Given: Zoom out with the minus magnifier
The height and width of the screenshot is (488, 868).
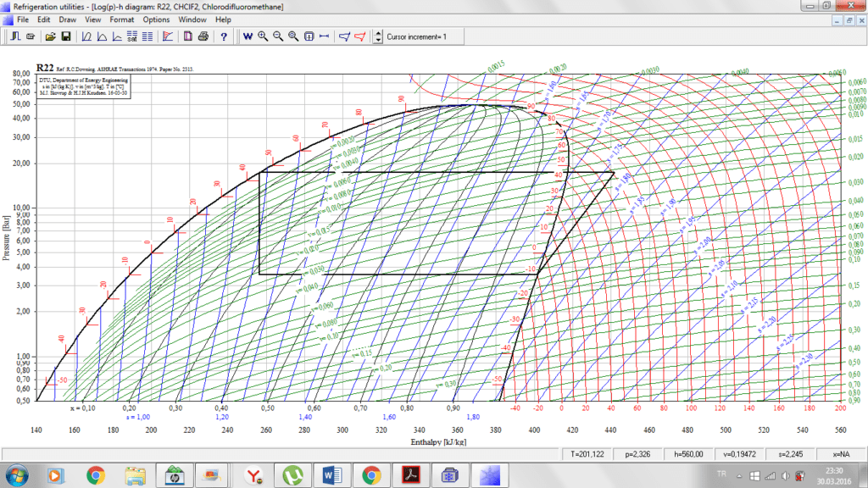Looking at the screenshot, I should (x=278, y=36).
